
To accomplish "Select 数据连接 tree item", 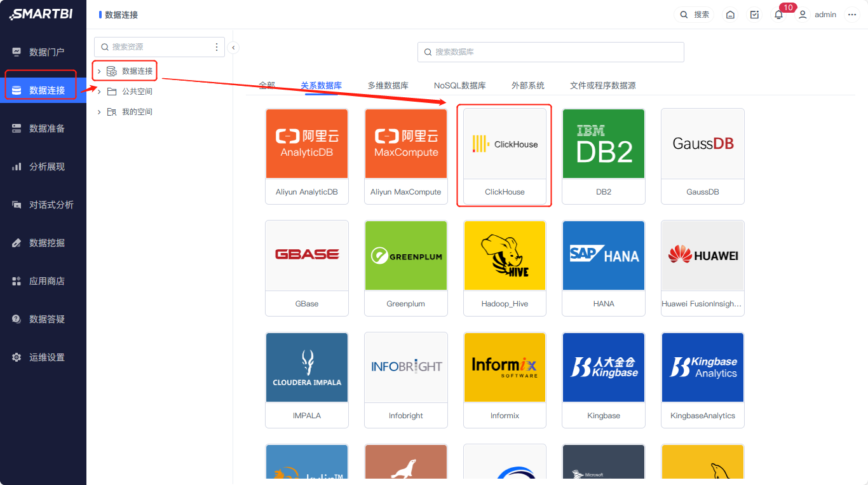I will (x=130, y=71).
